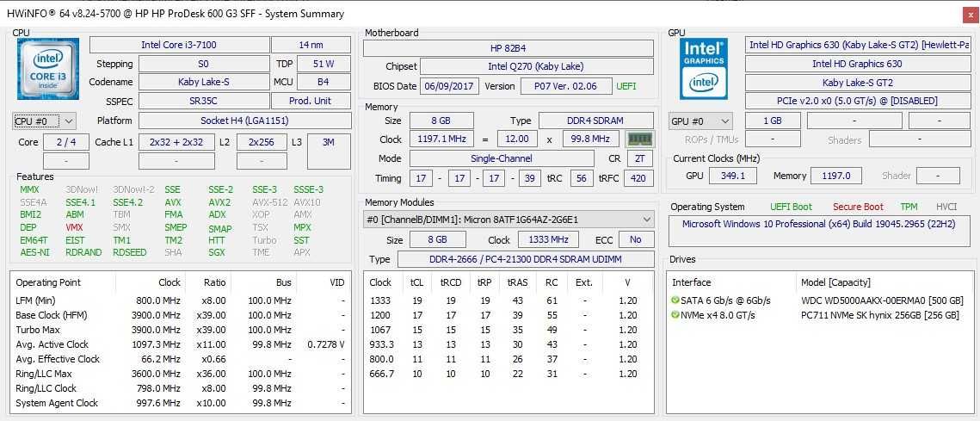Click the memory size 8 GB field in Memory
The image size is (980, 421).
click(441, 121)
